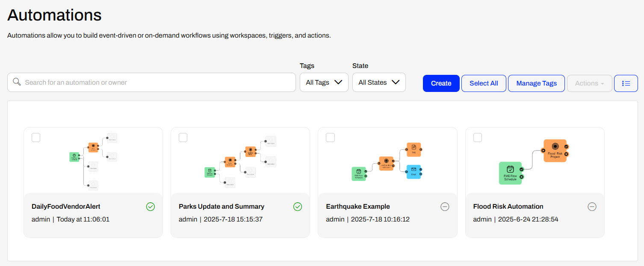Select the DailyFoodVendorAlert checkbox
644x266 pixels.
pyautogui.click(x=36, y=137)
